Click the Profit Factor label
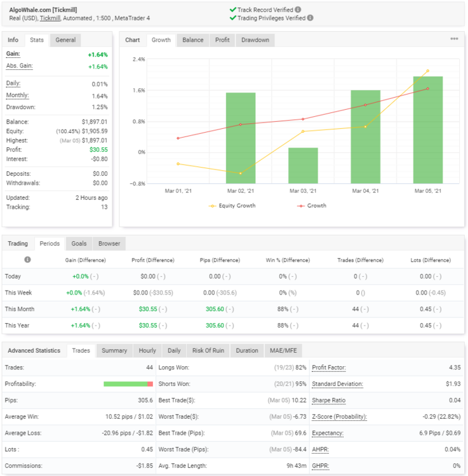The height and width of the screenshot is (476, 468). pyautogui.click(x=328, y=367)
